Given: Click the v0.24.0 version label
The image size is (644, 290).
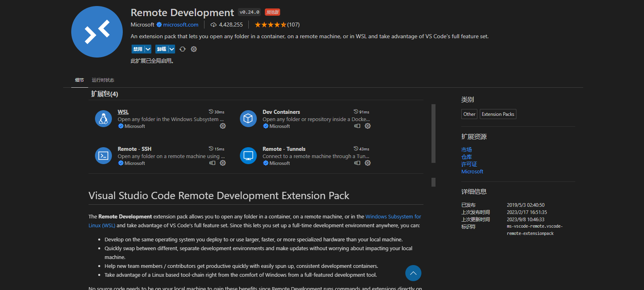Looking at the screenshot, I should (x=249, y=12).
